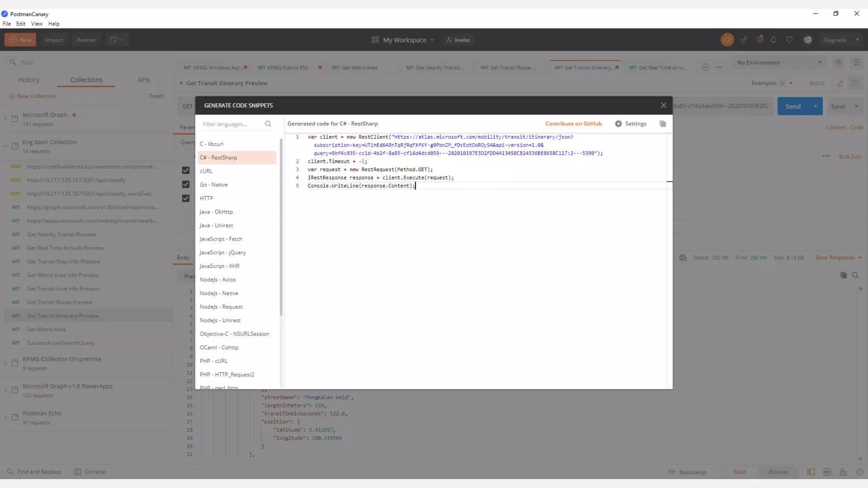Expand KPMG Collection On premise folder
This screenshot has height=488, width=868.
click(x=6, y=363)
